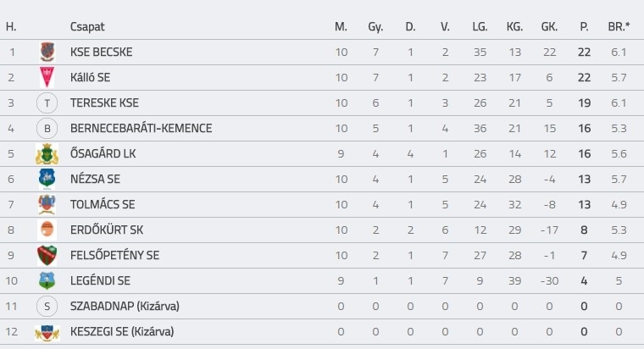644x349 pixels.
Task: Open the FELSŐPETÉNY SE team link
Action: click(x=114, y=255)
